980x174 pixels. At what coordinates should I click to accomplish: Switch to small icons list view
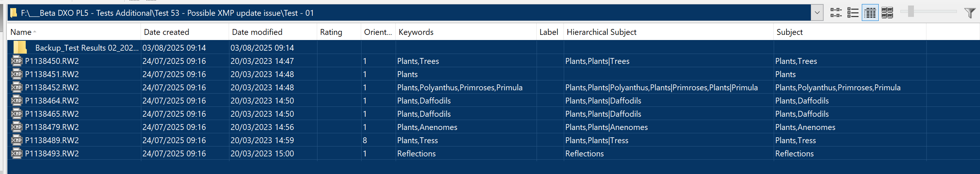click(835, 13)
